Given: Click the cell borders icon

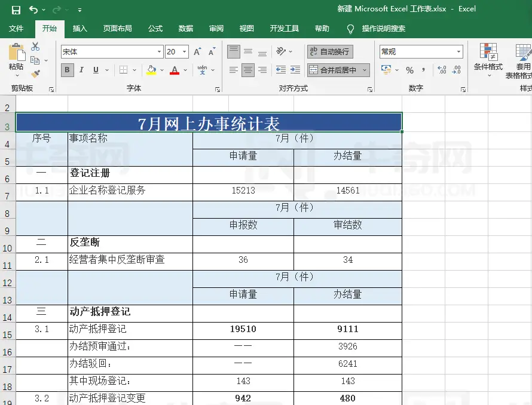Looking at the screenshot, I should [x=124, y=70].
